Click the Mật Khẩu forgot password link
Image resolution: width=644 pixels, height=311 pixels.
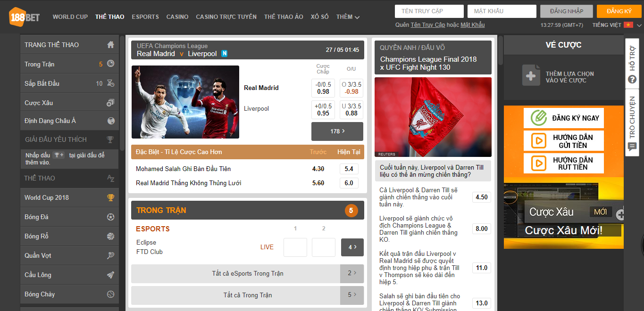point(472,25)
